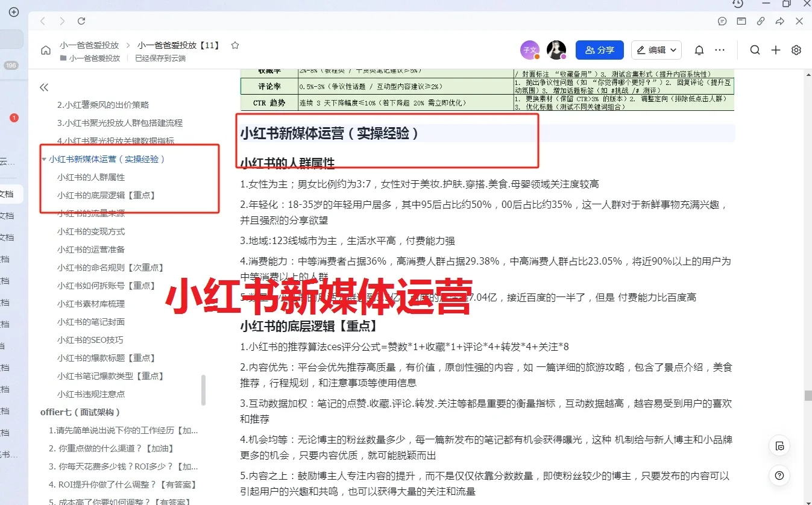
Task: Select outline item 小红书的爆款标题【重点】
Action: [107, 358]
